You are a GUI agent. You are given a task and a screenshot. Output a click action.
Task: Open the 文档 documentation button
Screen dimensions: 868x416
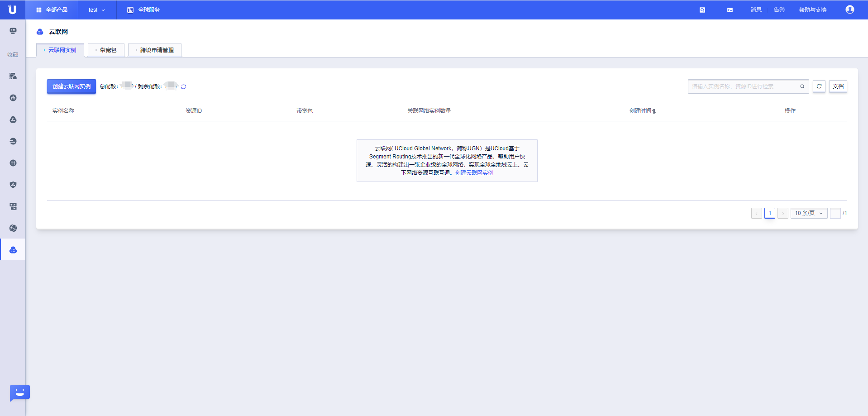[x=838, y=86]
